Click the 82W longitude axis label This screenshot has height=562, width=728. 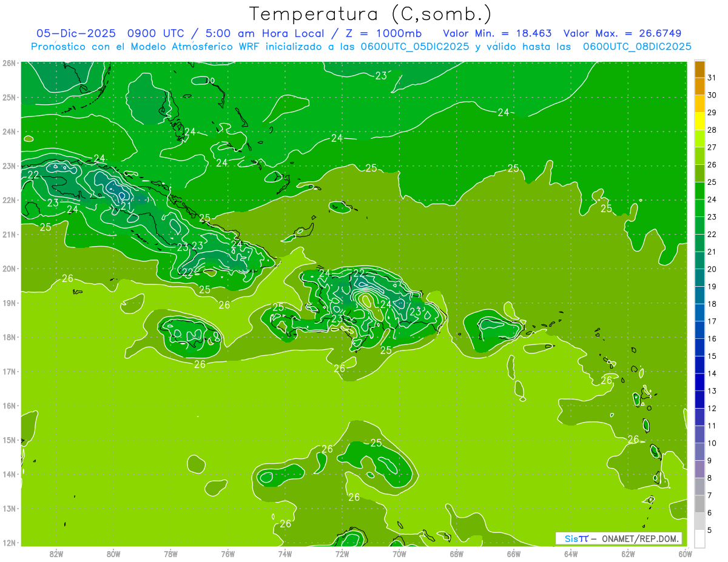(56, 553)
